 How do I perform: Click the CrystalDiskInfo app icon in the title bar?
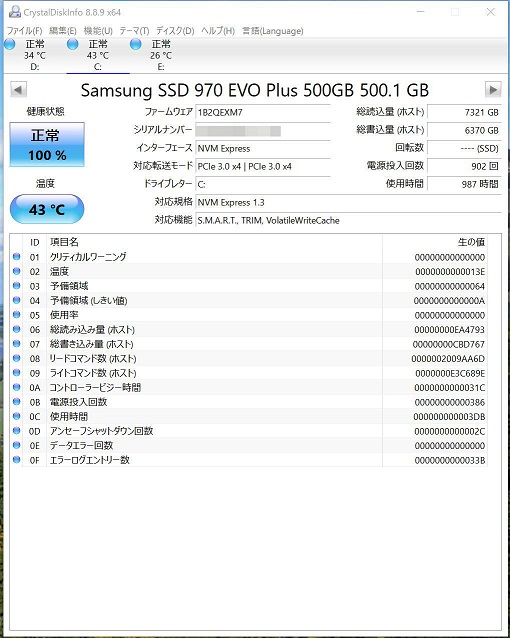click(x=15, y=12)
